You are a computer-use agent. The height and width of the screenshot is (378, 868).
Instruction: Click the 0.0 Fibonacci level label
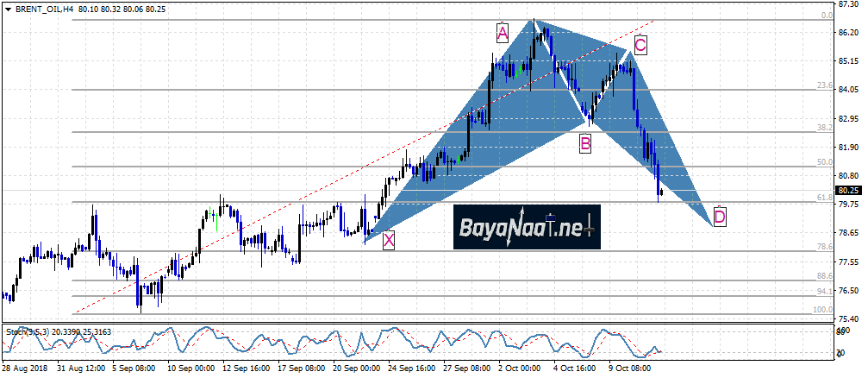tap(826, 15)
